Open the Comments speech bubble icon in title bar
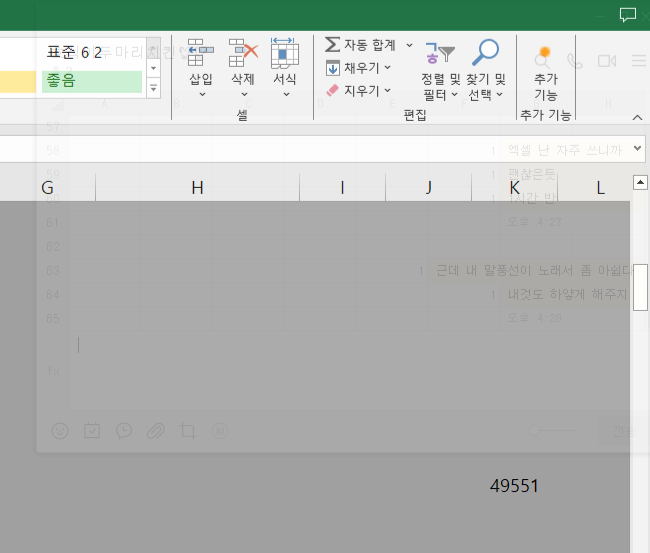 click(x=628, y=15)
